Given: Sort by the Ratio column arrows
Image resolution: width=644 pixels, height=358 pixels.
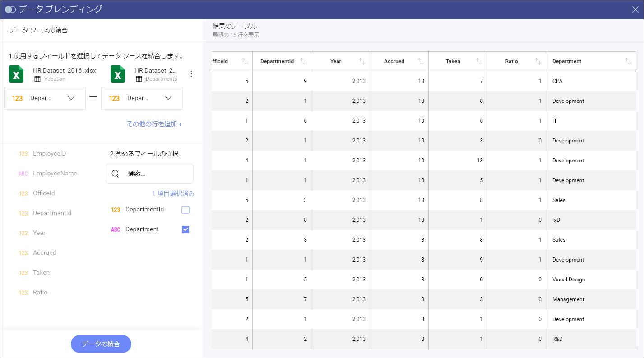Looking at the screenshot, I should 538,61.
